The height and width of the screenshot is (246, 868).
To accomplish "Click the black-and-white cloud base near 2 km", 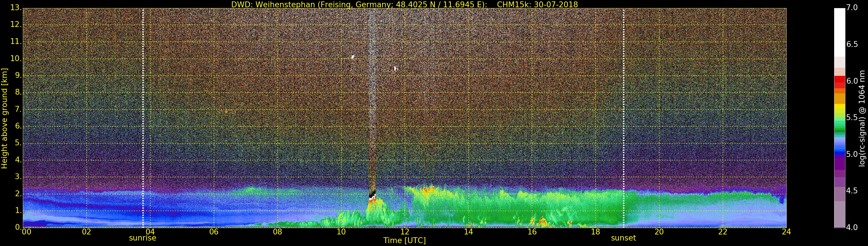I will pyautogui.click(x=372, y=196).
